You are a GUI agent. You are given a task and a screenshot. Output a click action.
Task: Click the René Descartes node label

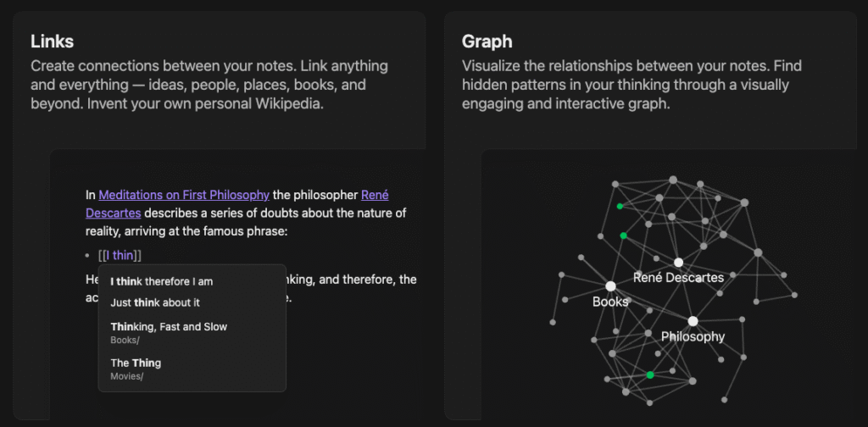pos(679,278)
